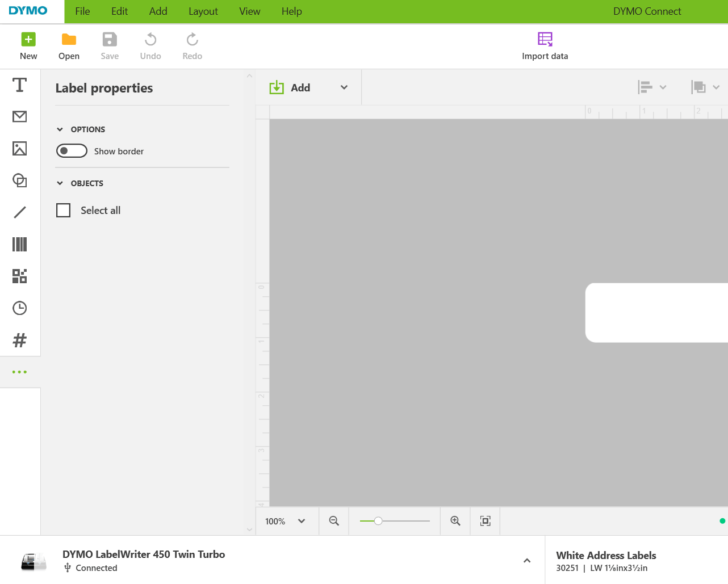728x584 pixels.
Task: Collapse the OPTIONS section
Action: (x=60, y=129)
